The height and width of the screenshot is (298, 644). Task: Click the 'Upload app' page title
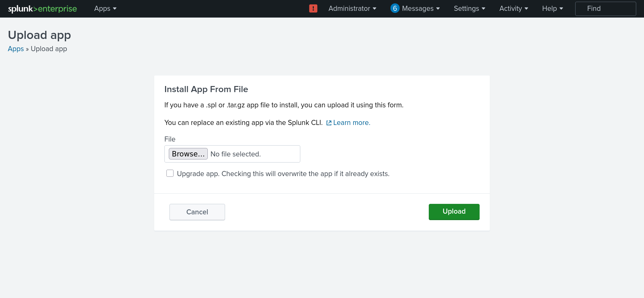pyautogui.click(x=39, y=35)
